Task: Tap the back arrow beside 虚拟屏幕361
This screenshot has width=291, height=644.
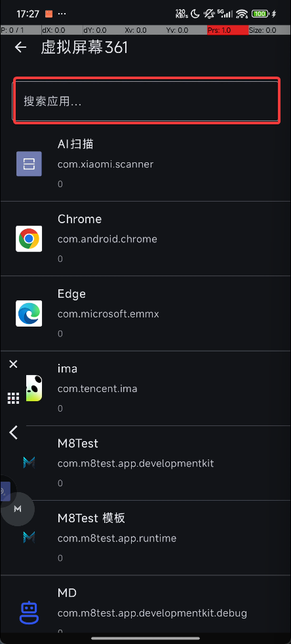Action: click(20, 48)
